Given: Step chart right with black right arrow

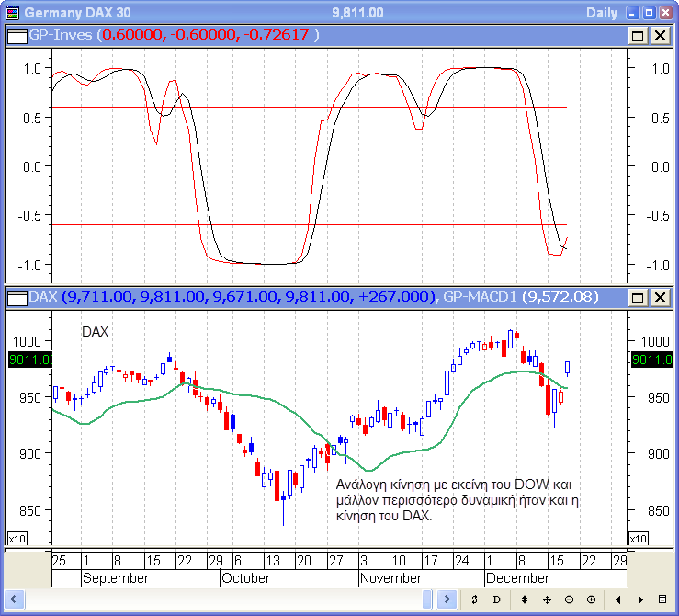Looking at the screenshot, I should (640, 599).
